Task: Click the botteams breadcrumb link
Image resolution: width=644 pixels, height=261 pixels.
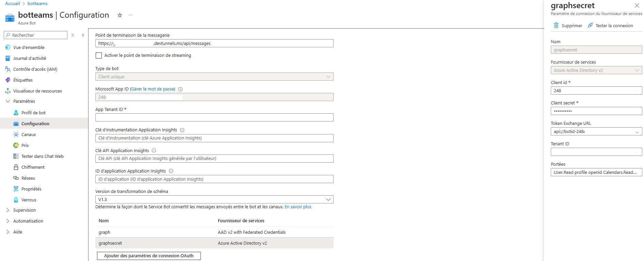Action: (37, 3)
